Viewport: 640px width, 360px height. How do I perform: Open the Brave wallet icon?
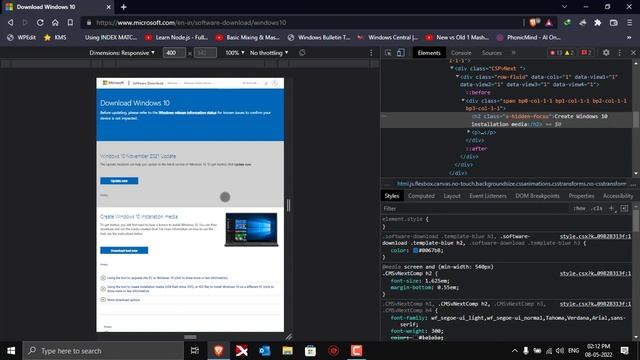[x=613, y=23]
